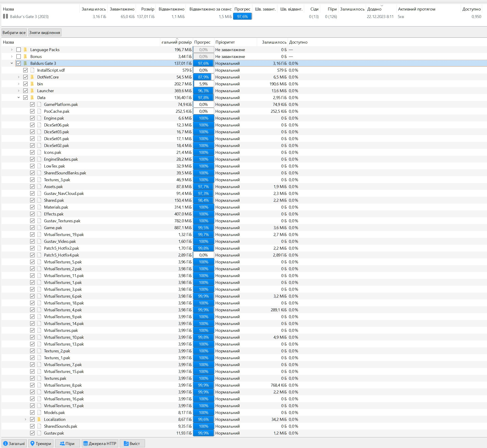Click the Gustav.pak file icon
This screenshot has width=487, height=448.
pyautogui.click(x=39, y=433)
